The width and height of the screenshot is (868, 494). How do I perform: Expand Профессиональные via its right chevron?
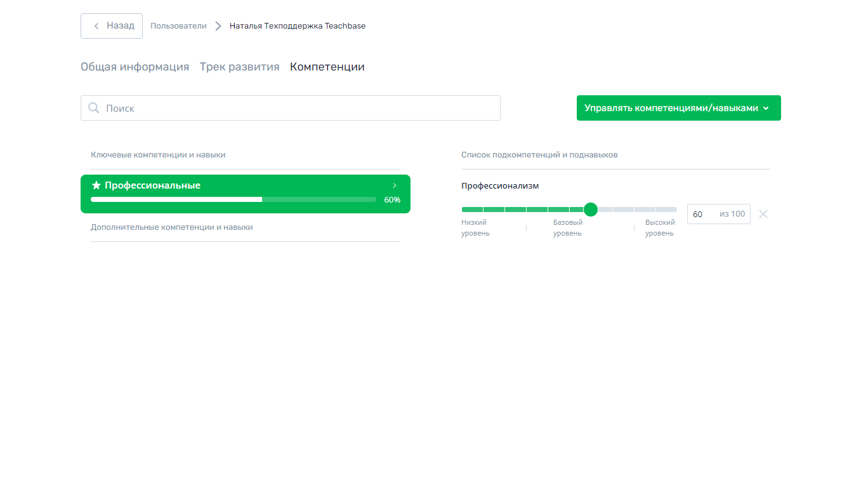(x=395, y=185)
